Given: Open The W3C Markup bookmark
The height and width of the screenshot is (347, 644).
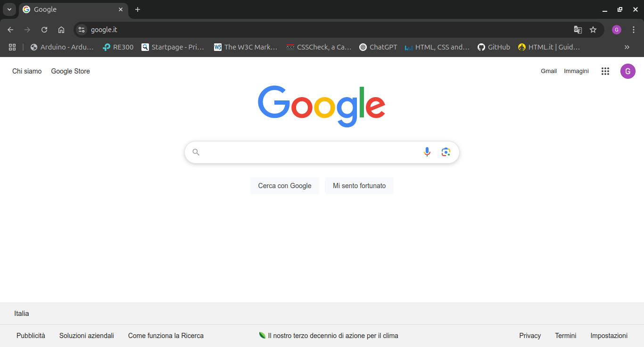Looking at the screenshot, I should pyautogui.click(x=246, y=47).
